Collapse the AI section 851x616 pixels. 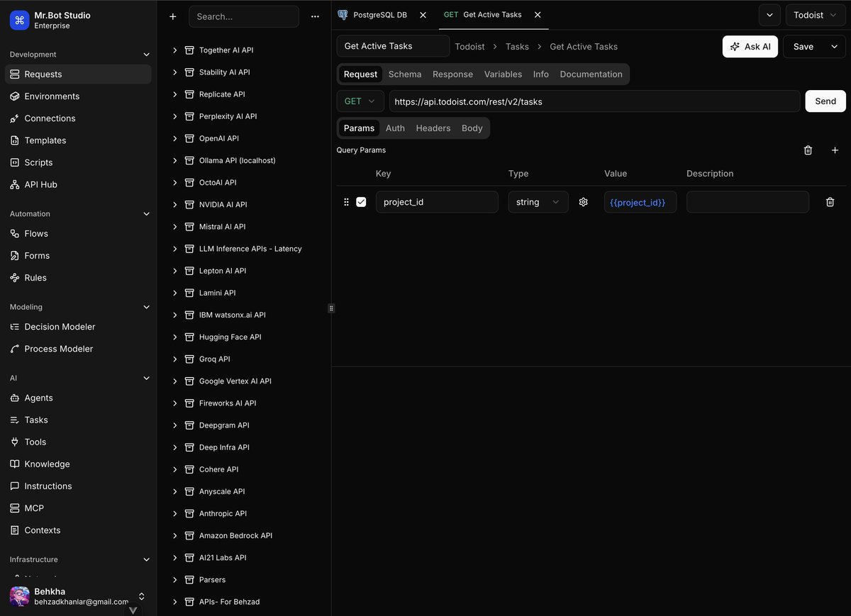point(147,378)
